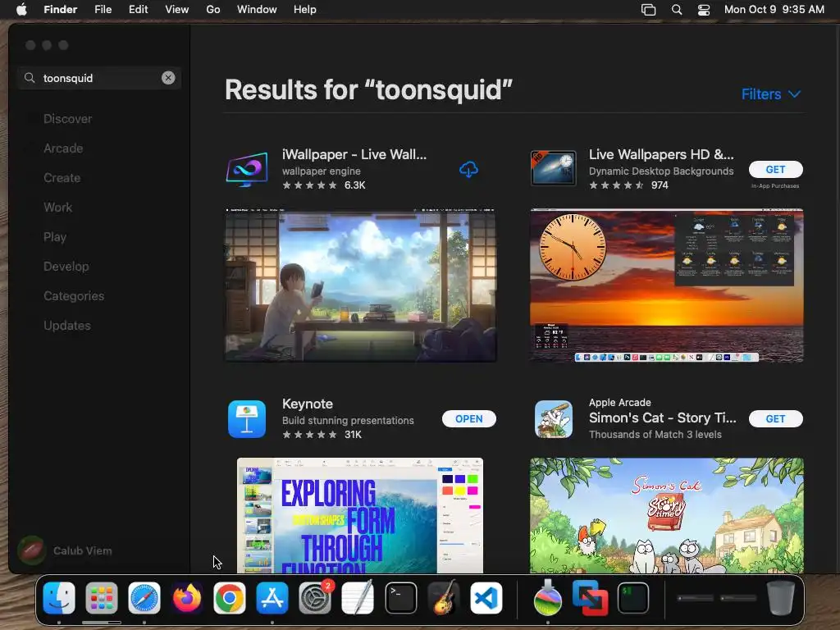
Task: Go to the Discover section
Action: point(67,119)
